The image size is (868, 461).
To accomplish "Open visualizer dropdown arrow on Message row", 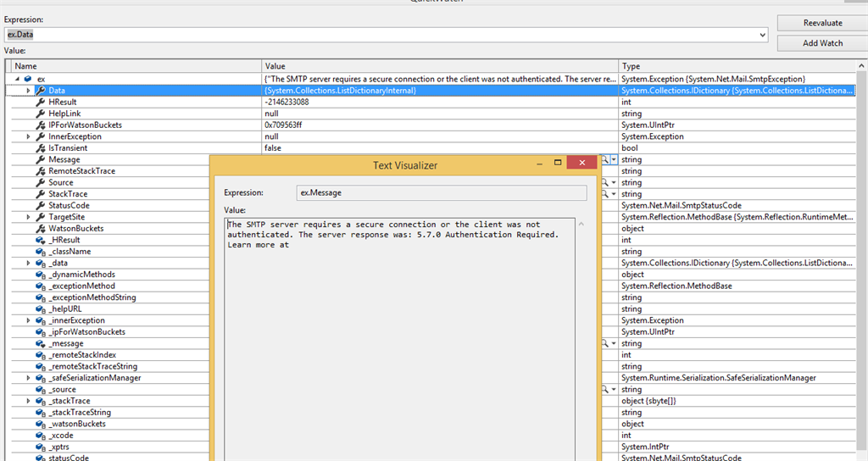I will pos(614,159).
